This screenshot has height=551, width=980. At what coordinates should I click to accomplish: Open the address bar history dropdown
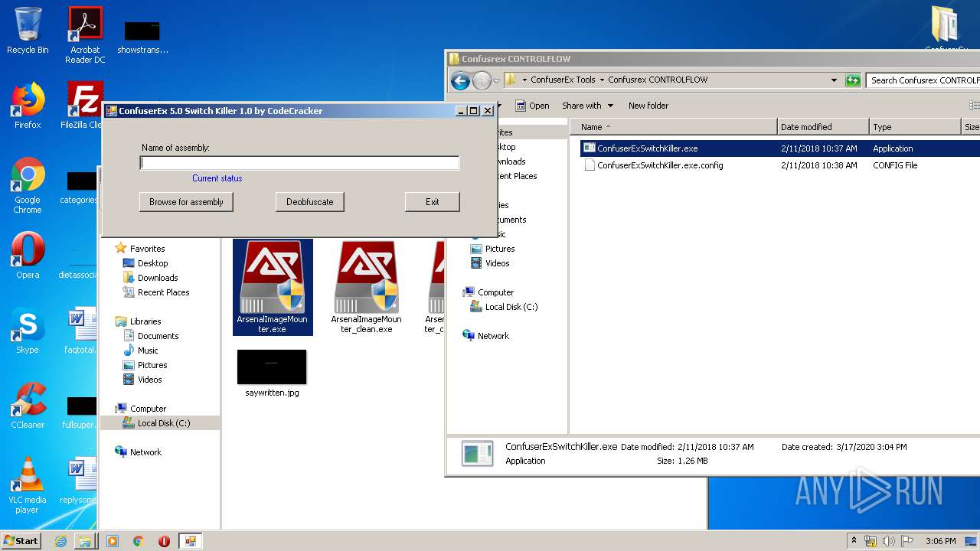click(x=834, y=80)
